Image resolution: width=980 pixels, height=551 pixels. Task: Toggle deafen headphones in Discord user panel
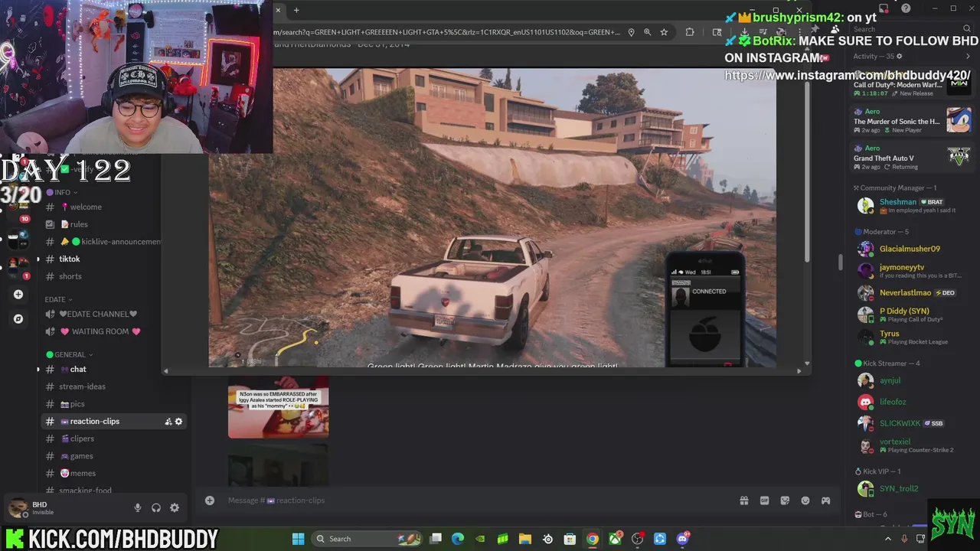click(x=156, y=507)
